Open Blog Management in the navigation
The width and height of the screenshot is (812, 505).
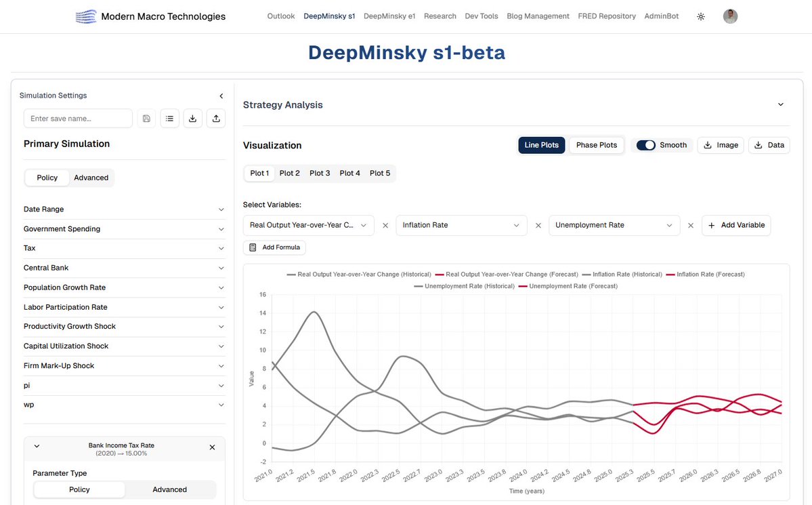click(x=538, y=16)
